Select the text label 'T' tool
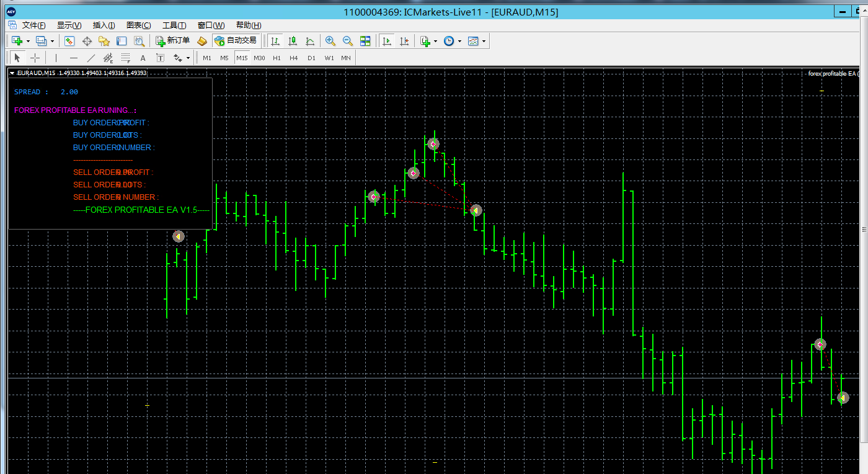The image size is (868, 474). pyautogui.click(x=160, y=58)
